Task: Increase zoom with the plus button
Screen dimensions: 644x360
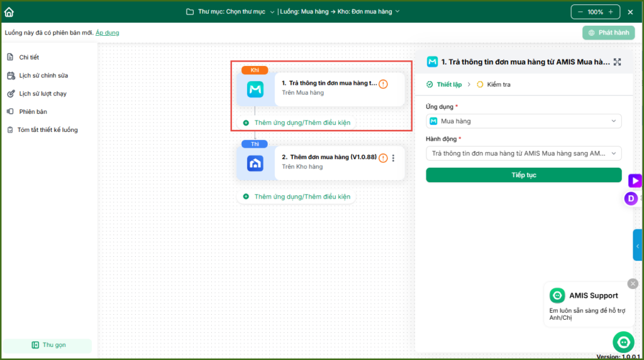Action: coord(611,12)
